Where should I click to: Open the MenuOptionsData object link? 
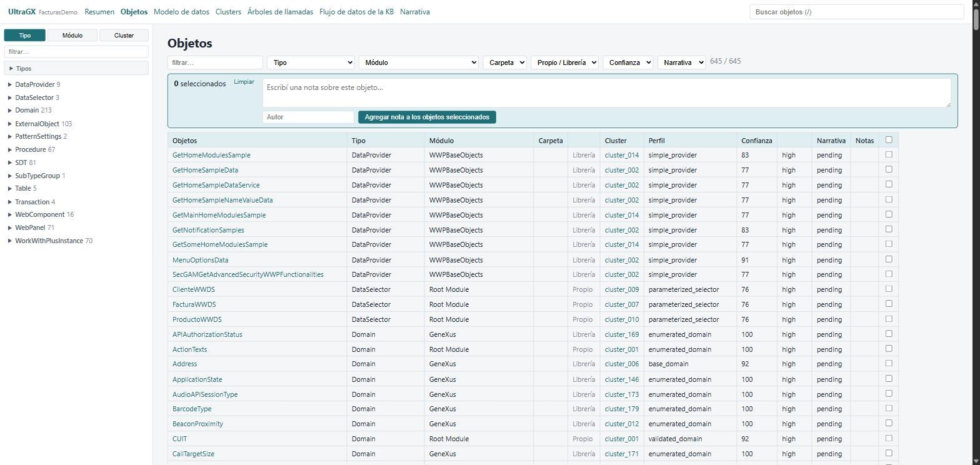[x=200, y=260]
